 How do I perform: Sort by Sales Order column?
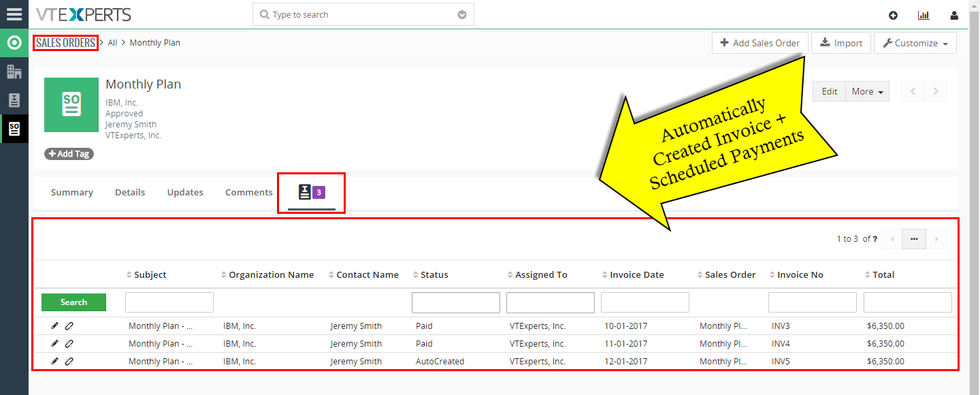coord(726,274)
